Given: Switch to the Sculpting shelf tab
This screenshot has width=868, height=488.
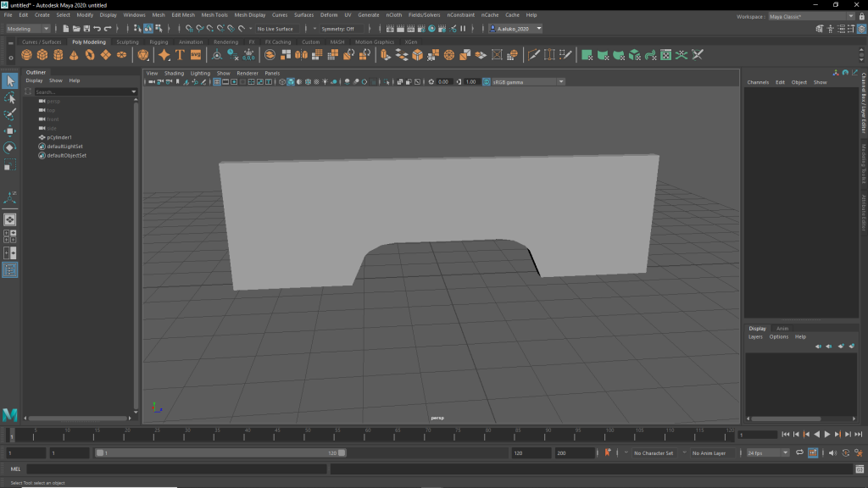Looking at the screenshot, I should tap(127, 42).
